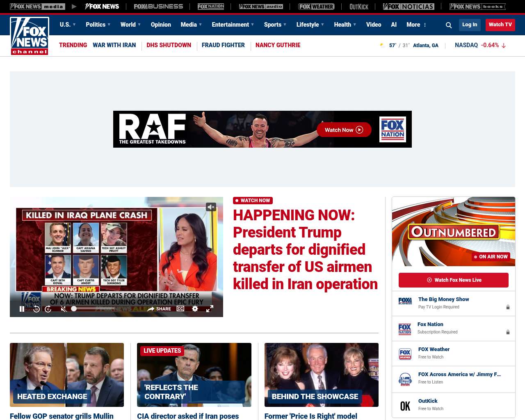The image size is (525, 420).
Task: Open trending topic Nancy Guthrie
Action: coord(278,45)
